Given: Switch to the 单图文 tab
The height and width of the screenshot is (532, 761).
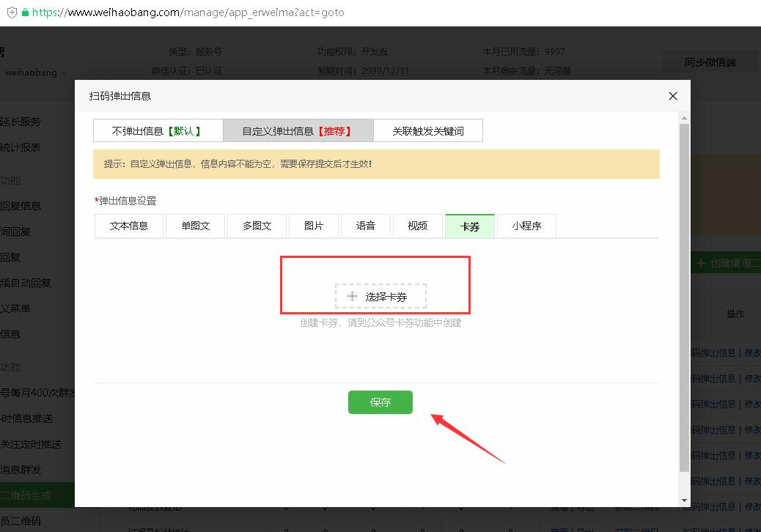Looking at the screenshot, I should [x=195, y=226].
